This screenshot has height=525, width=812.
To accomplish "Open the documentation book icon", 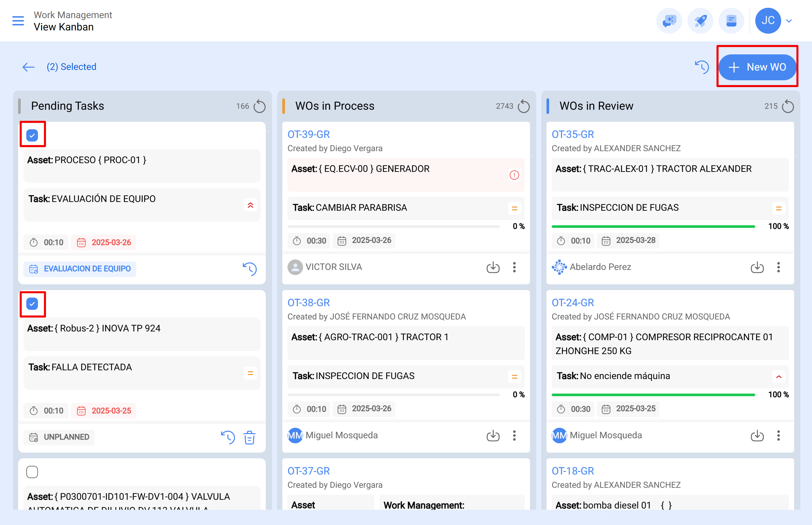I will pyautogui.click(x=731, y=20).
